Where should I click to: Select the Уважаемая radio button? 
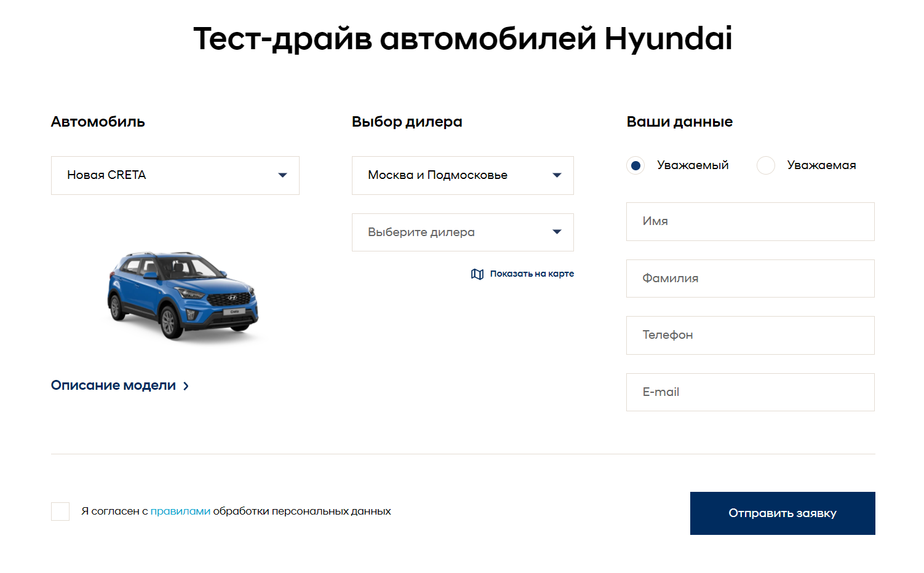(765, 165)
